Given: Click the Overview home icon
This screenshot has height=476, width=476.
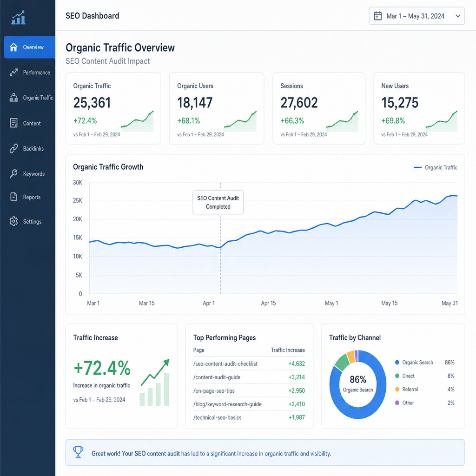Looking at the screenshot, I should (x=13, y=47).
